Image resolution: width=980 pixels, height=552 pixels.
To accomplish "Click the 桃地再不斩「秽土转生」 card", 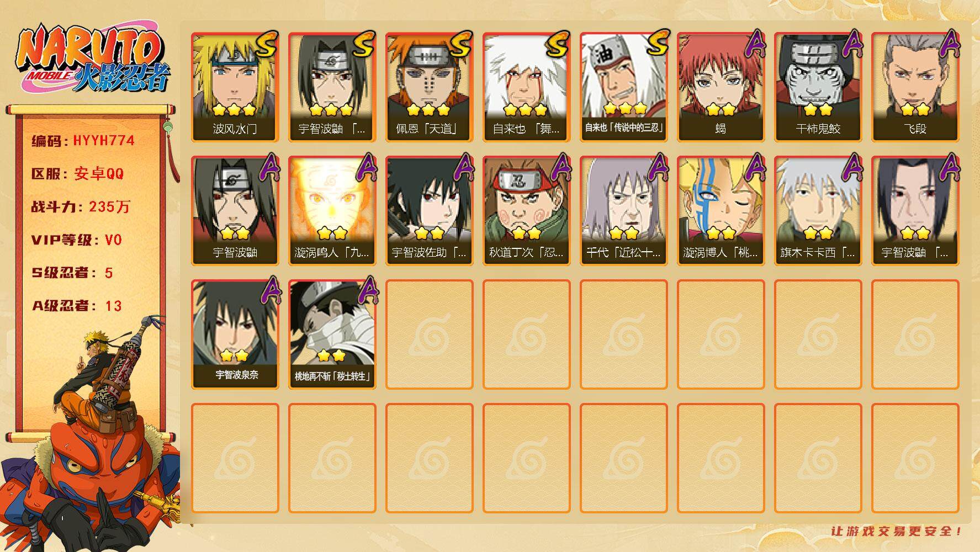I will tap(332, 335).
